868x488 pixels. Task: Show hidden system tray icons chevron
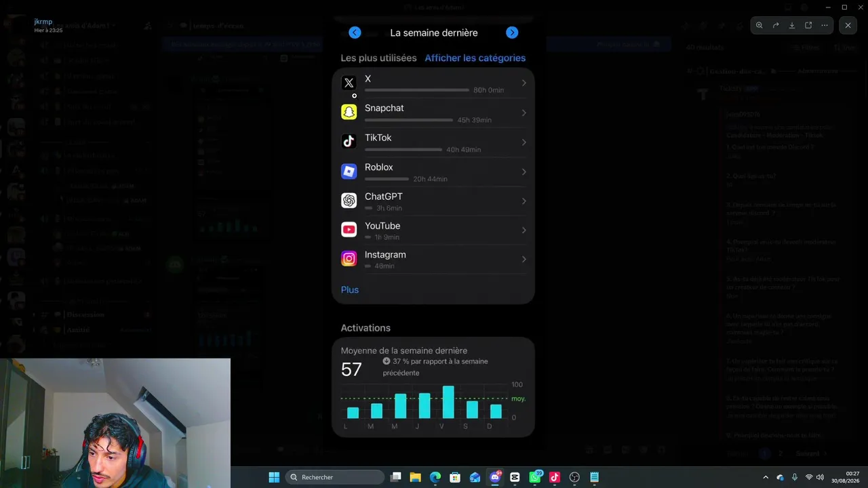point(766,477)
